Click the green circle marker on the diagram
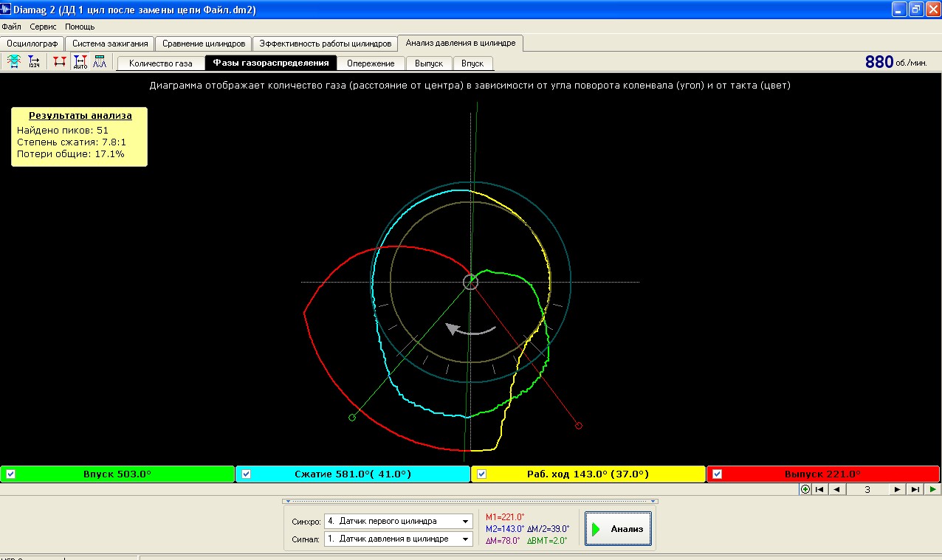 [351, 418]
